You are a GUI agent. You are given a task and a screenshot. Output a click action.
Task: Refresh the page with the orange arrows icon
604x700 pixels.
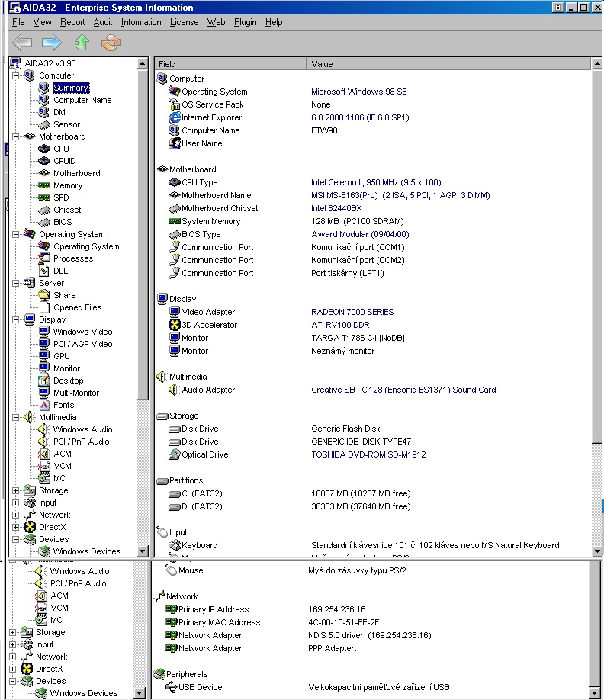tap(111, 43)
